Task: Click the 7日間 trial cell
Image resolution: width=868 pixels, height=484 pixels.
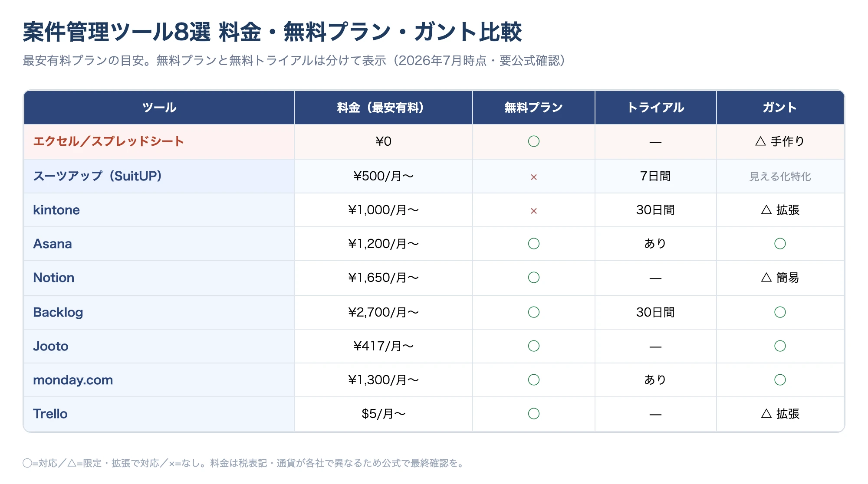Action: [655, 176]
